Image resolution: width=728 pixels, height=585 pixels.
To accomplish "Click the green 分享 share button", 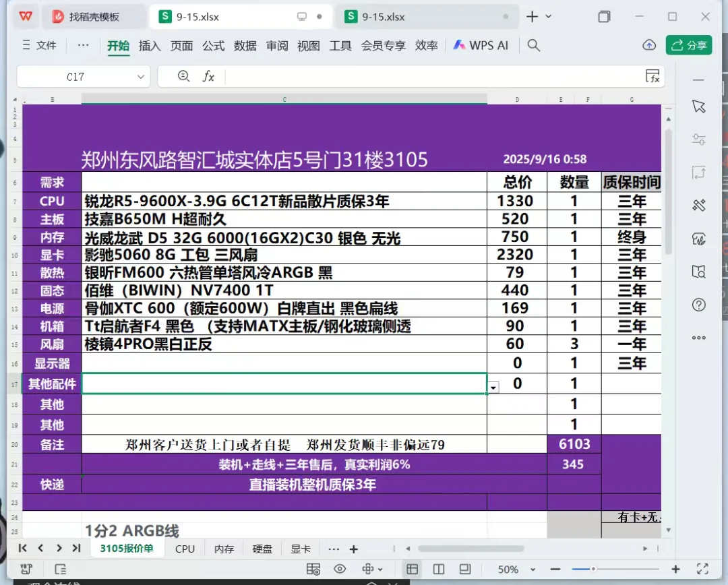I will [x=689, y=45].
